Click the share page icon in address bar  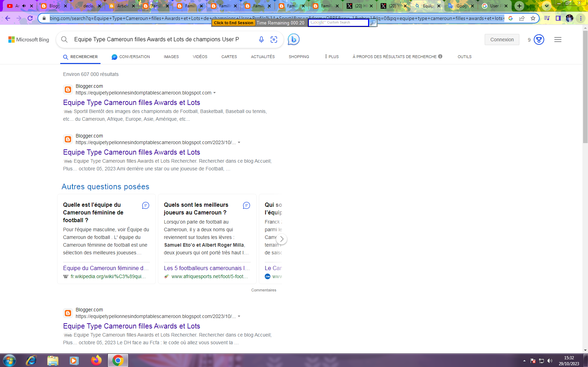tap(522, 18)
